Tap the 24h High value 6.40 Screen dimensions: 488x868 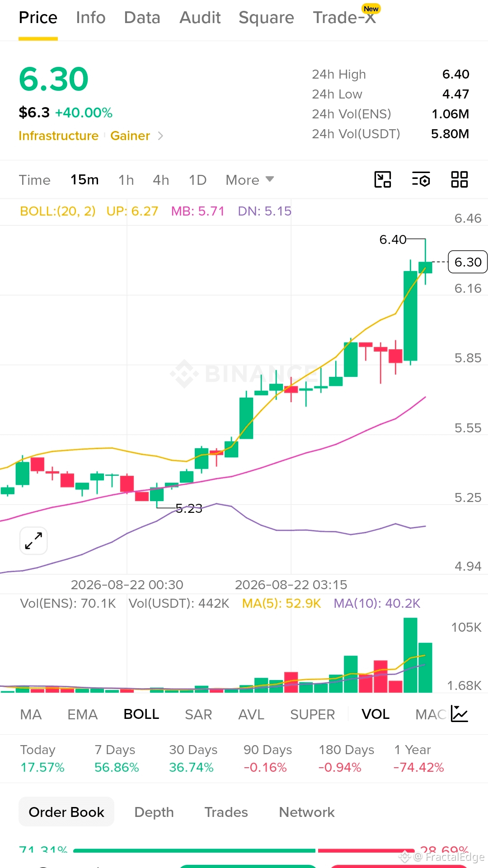455,74
